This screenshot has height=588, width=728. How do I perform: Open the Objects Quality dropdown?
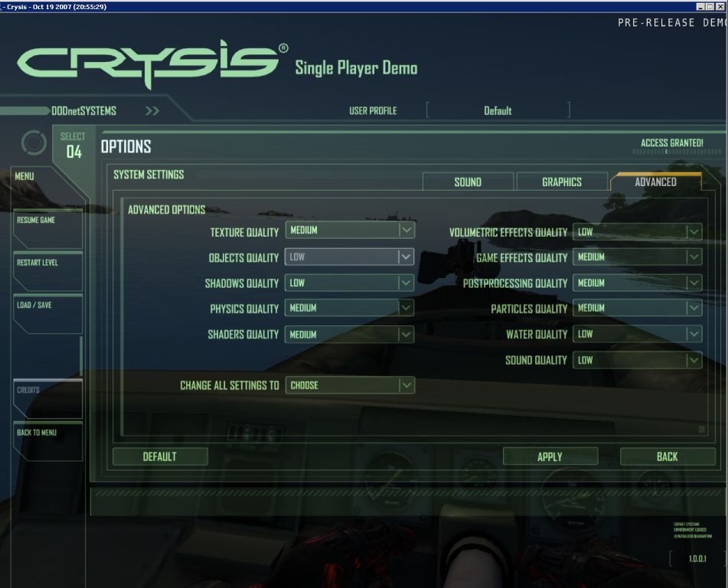[350, 256]
